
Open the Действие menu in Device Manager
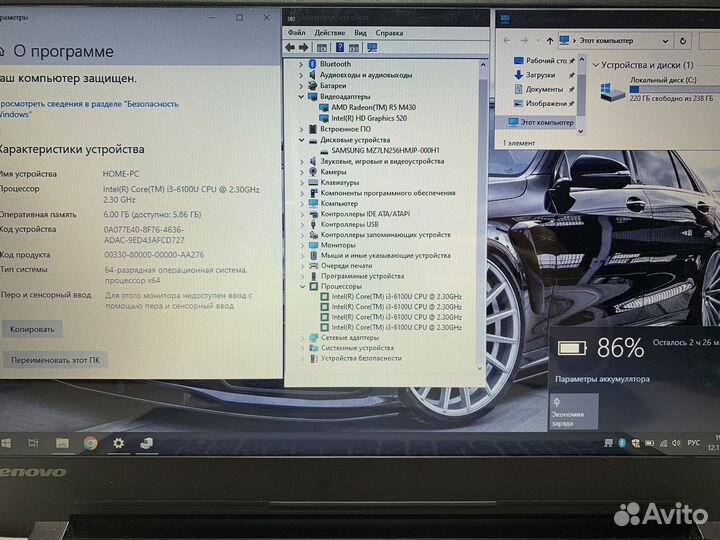(x=329, y=33)
